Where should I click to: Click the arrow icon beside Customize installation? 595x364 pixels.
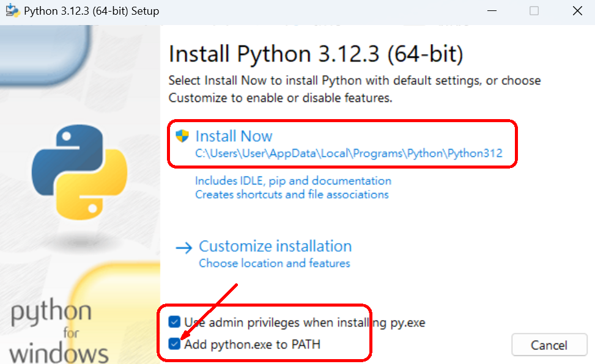coord(184,248)
